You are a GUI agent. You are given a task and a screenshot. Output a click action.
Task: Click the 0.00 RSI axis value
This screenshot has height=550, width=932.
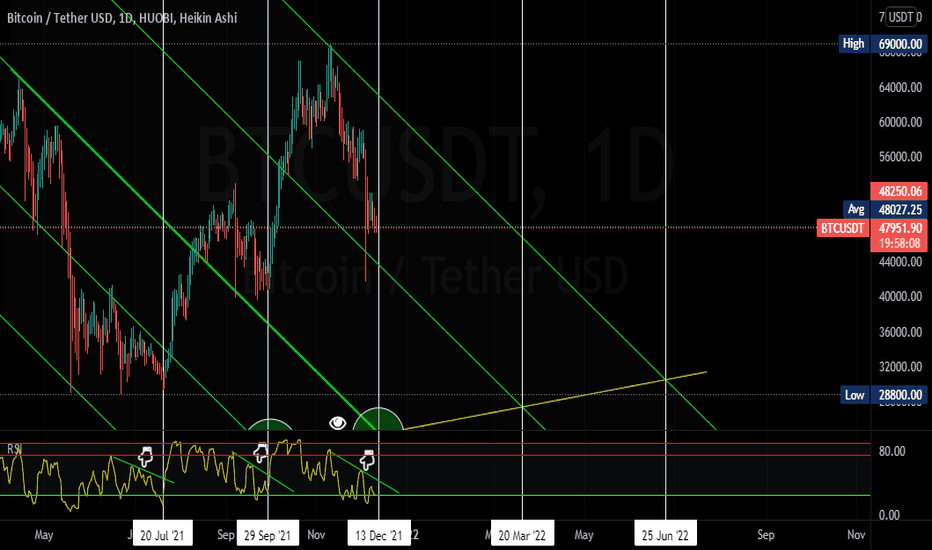[x=889, y=515]
